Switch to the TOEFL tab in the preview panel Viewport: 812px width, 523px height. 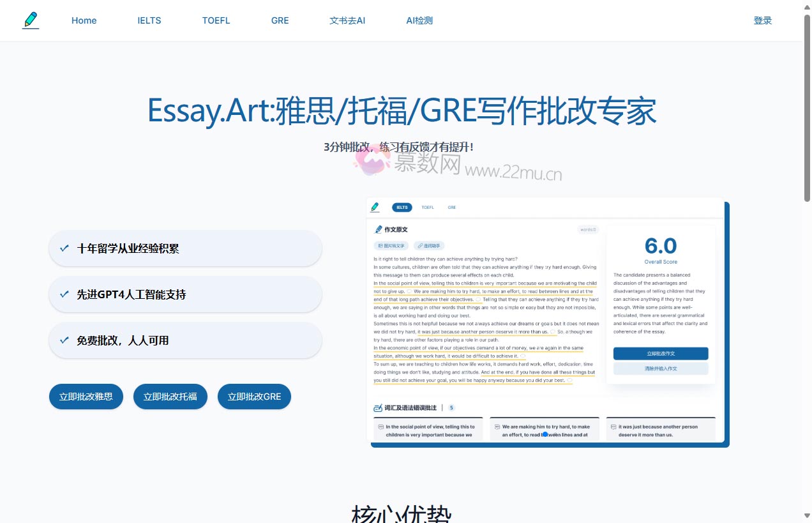coord(428,207)
